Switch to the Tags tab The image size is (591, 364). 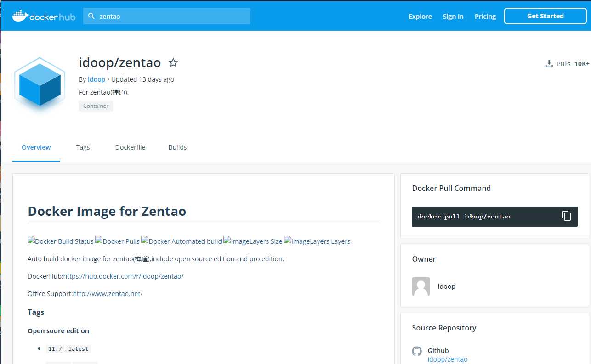(83, 147)
